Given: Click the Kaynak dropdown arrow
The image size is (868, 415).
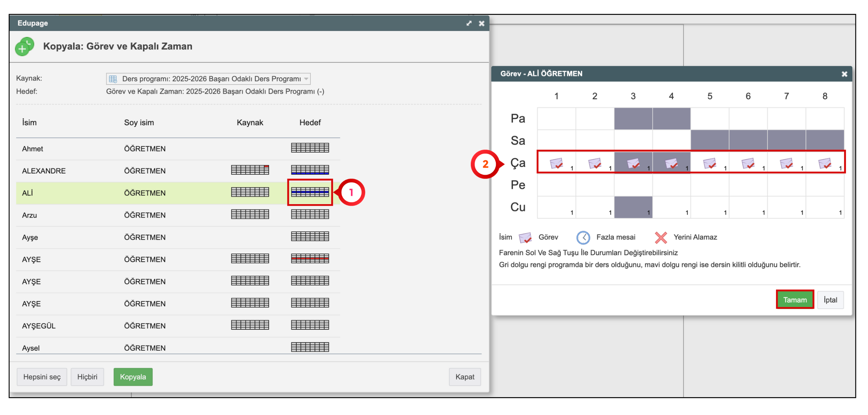Looking at the screenshot, I should [306, 79].
